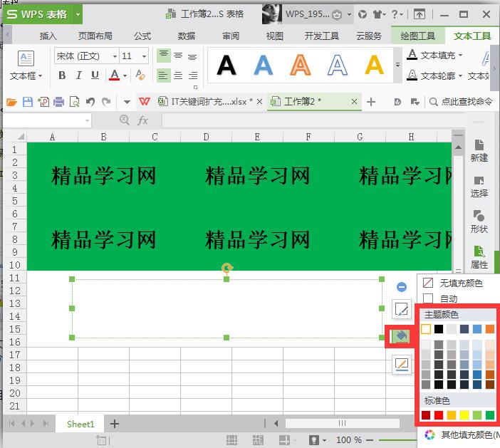The height and width of the screenshot is (448, 500).
Task: Select row 18 header
Action: click(x=15, y=368)
